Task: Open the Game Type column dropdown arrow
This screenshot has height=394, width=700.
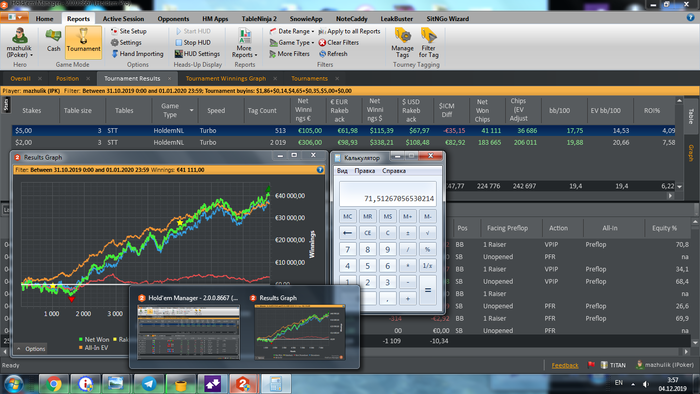Action: click(x=192, y=110)
